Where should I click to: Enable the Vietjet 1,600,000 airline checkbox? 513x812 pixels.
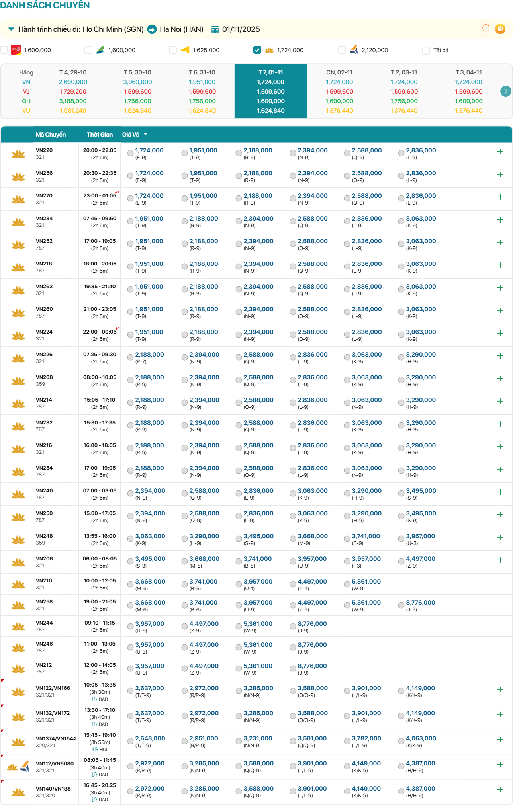click(x=4, y=50)
